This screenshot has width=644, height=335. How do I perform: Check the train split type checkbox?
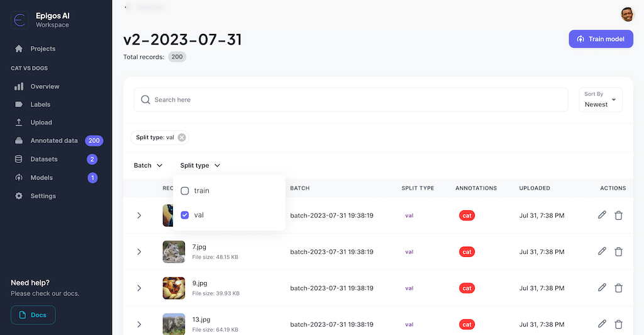185,191
